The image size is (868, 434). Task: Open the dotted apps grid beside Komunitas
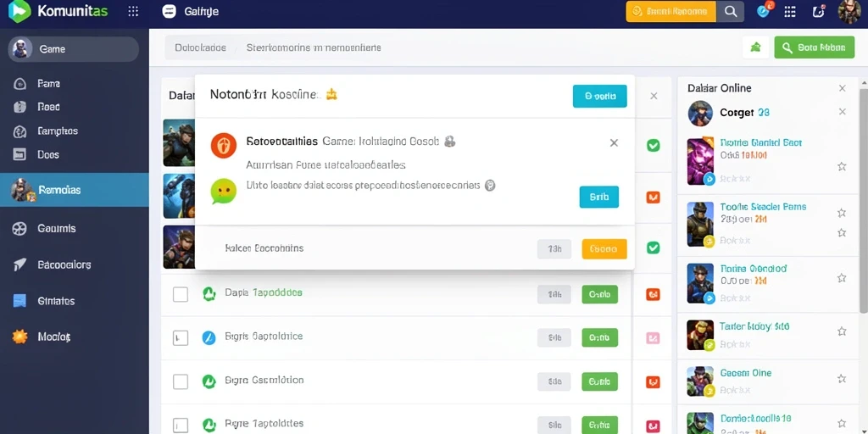tap(133, 12)
